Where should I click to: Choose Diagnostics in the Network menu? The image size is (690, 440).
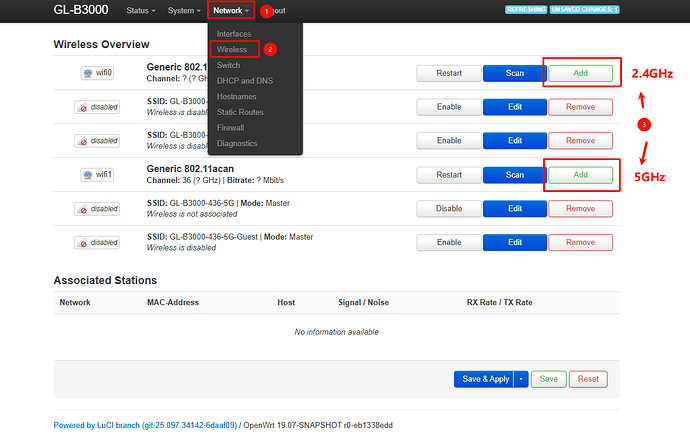237,144
